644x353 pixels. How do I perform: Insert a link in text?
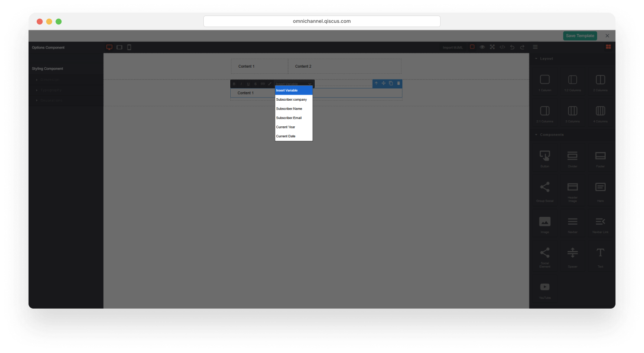pyautogui.click(x=263, y=84)
